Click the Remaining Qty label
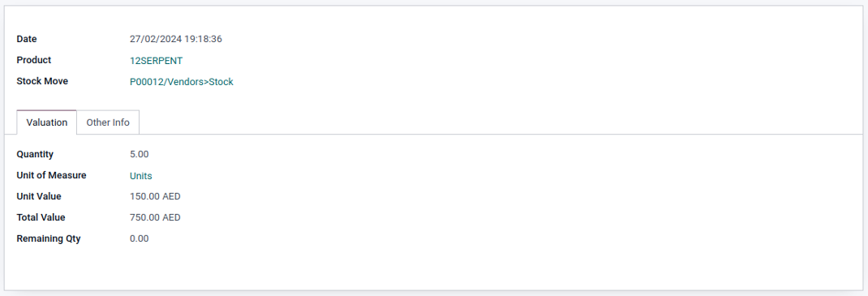The height and width of the screenshot is (296, 868). [x=49, y=239]
